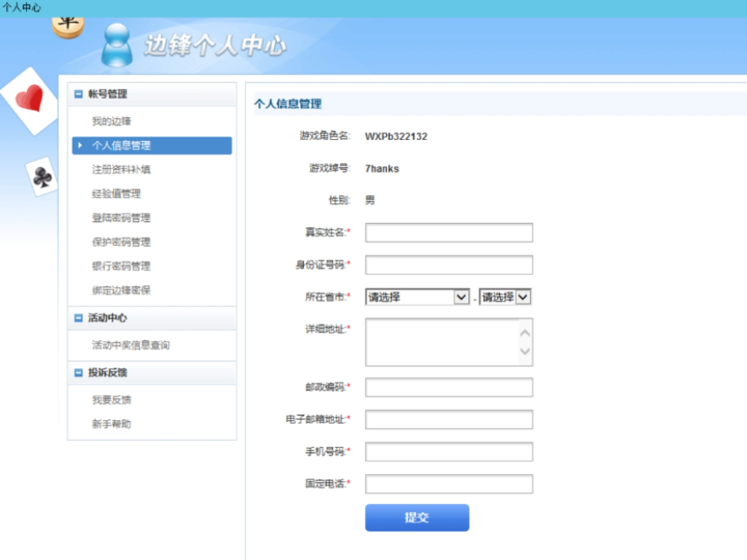This screenshot has width=747, height=560.
Task: Click the 边锋个人中心 header title
Action: (x=215, y=45)
